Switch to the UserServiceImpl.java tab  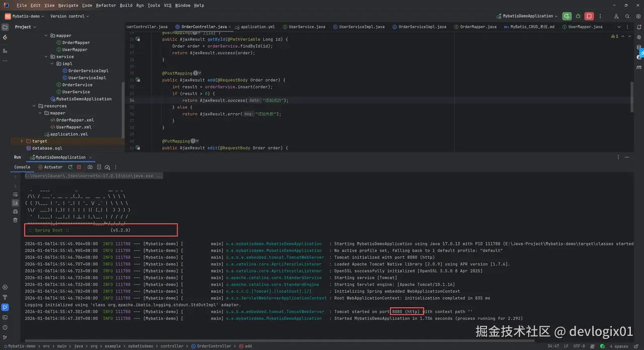pyautogui.click(x=358, y=27)
